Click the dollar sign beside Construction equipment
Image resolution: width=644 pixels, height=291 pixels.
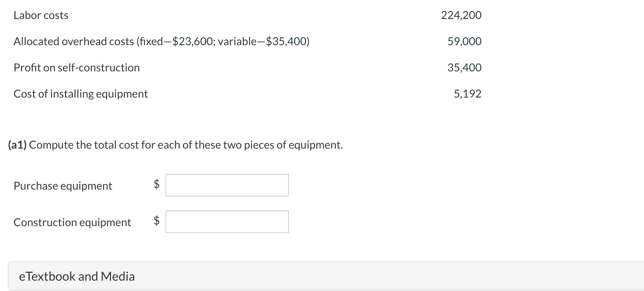[157, 220]
